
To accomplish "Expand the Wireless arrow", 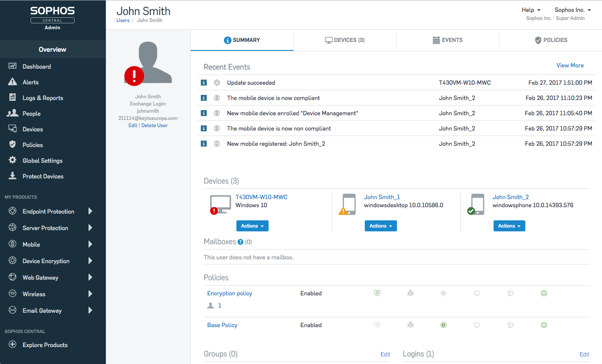I will pos(90,294).
